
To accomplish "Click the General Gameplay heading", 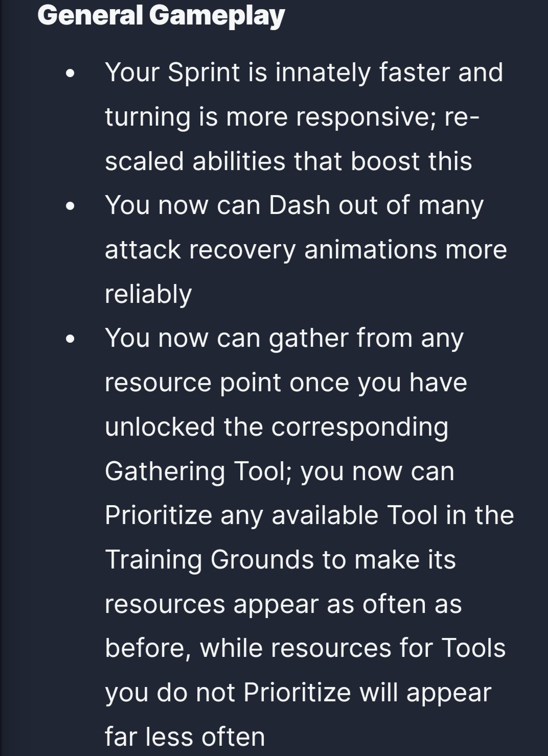I will (x=161, y=16).
